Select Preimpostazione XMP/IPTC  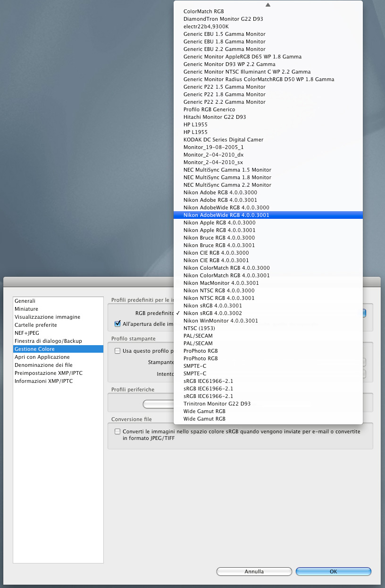tap(58, 373)
